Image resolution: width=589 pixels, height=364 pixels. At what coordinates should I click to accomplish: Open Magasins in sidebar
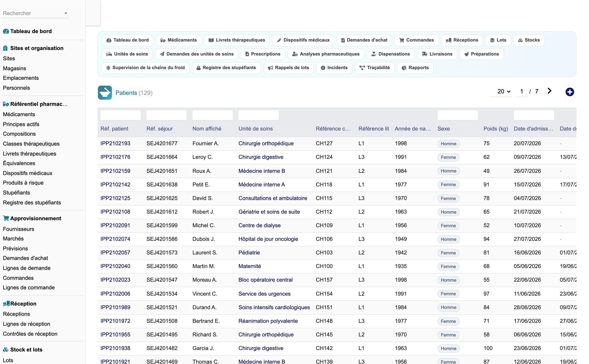point(15,69)
